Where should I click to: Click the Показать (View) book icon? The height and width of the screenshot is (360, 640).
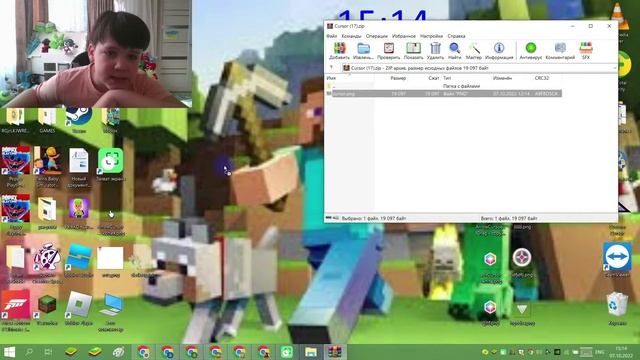click(x=413, y=51)
